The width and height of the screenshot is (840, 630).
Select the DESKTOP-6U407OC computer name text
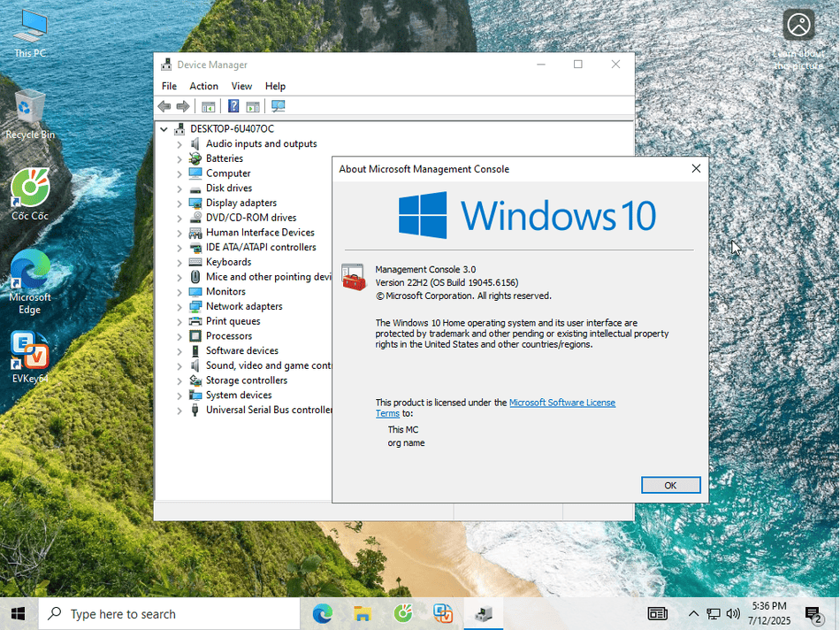(x=232, y=128)
